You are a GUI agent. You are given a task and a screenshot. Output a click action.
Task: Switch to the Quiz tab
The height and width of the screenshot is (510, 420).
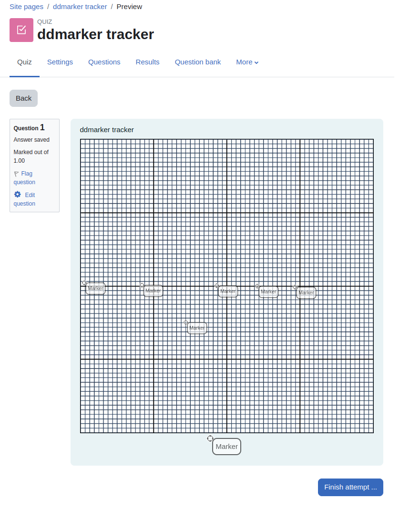tap(24, 62)
